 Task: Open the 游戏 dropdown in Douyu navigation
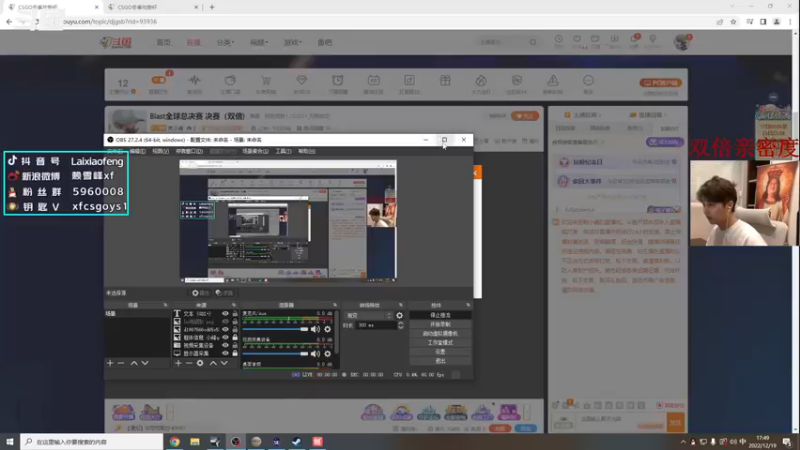point(292,42)
